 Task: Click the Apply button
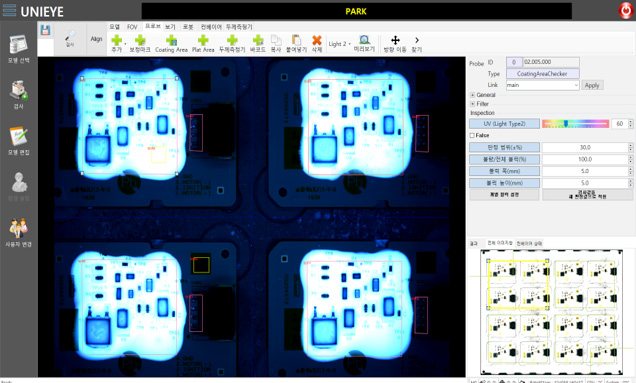(592, 85)
